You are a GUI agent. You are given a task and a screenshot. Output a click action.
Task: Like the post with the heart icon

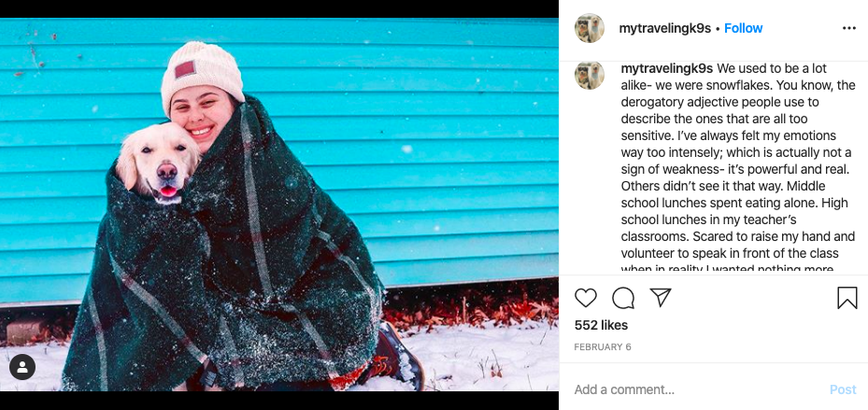point(585,298)
